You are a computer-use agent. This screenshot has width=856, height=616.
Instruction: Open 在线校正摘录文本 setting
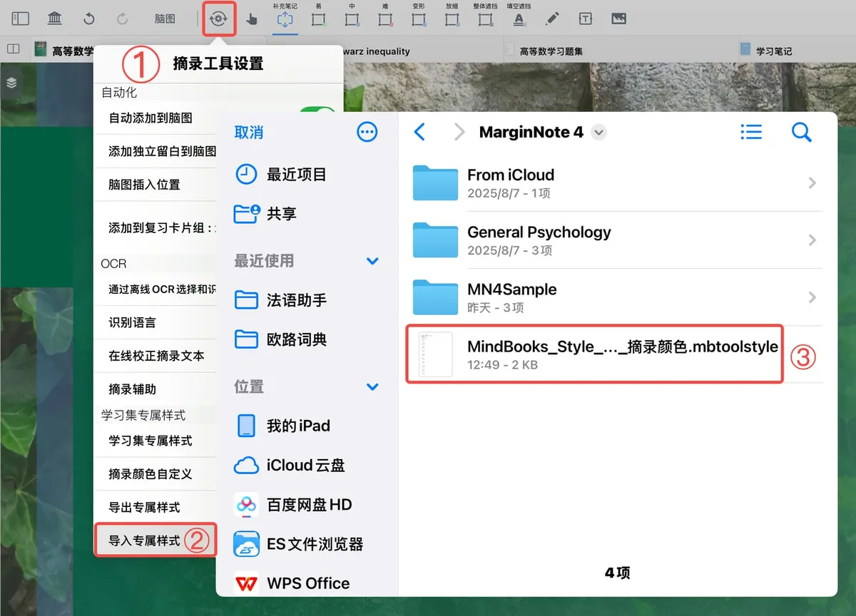(x=156, y=356)
